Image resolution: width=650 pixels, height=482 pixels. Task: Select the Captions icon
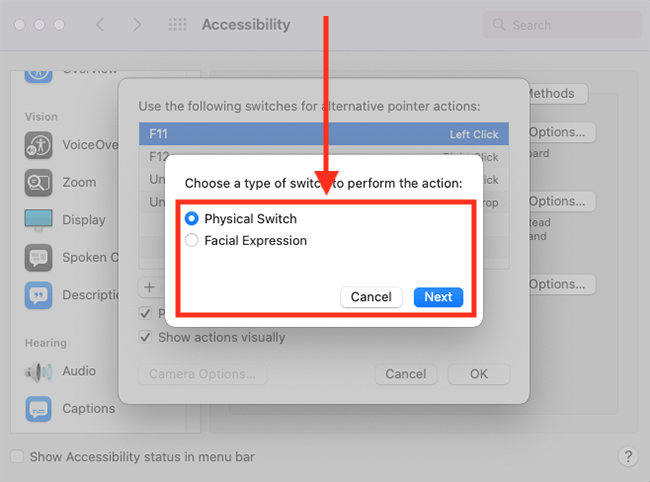click(38, 409)
